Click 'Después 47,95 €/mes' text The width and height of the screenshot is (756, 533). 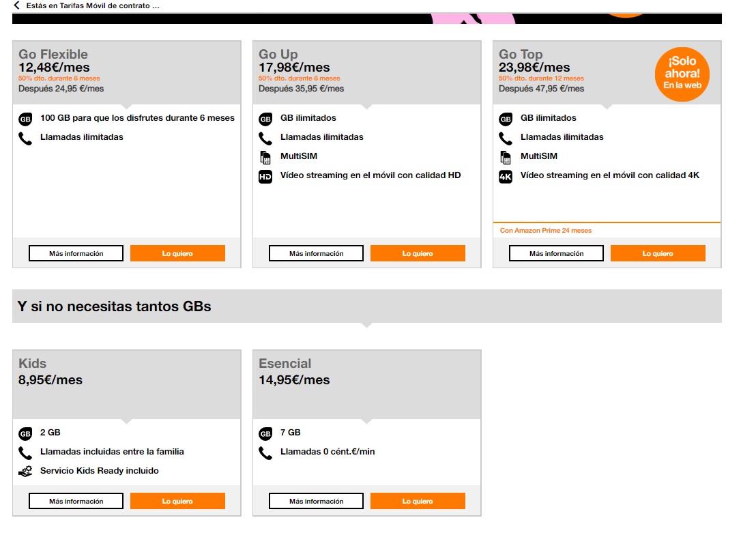542,89
